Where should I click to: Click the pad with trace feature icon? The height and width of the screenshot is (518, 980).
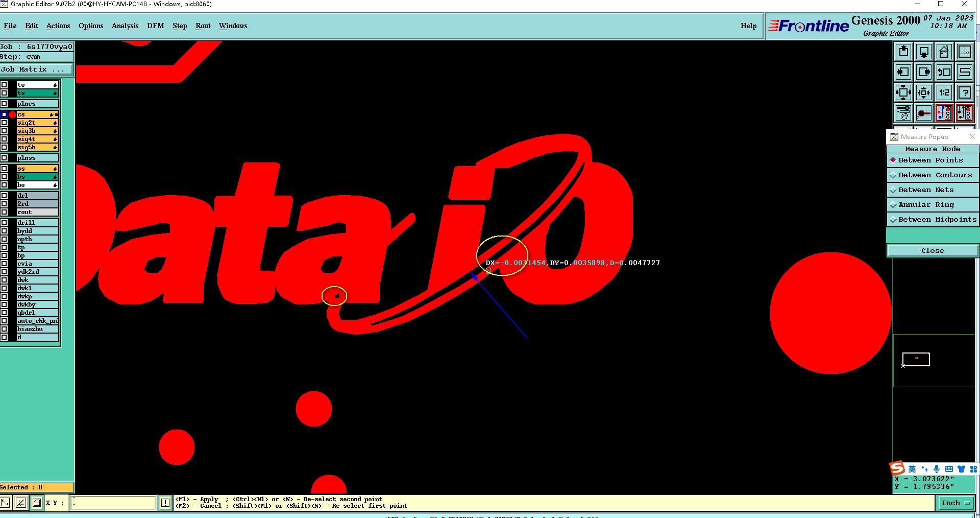click(x=924, y=113)
